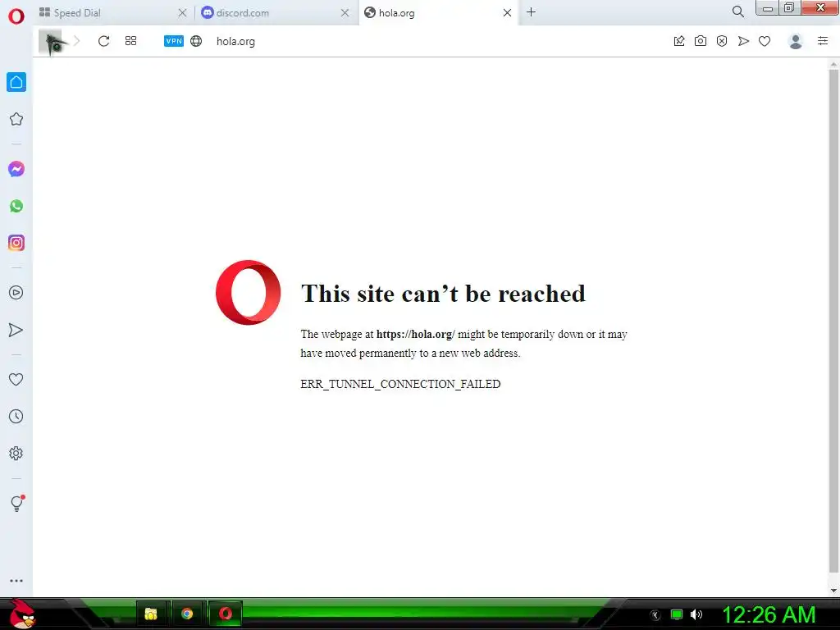Open File Explorer from the taskbar
This screenshot has height=630, width=840.
point(152,614)
